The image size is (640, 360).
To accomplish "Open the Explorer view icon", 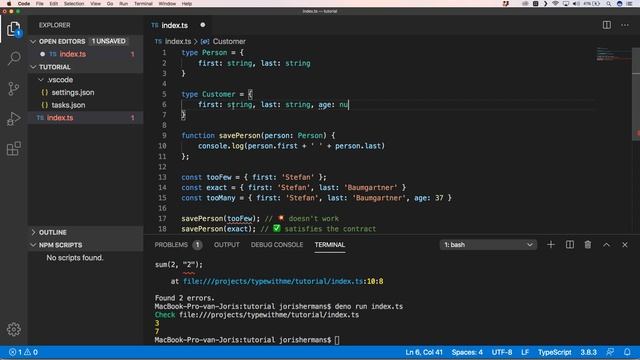I will coord(13,29).
